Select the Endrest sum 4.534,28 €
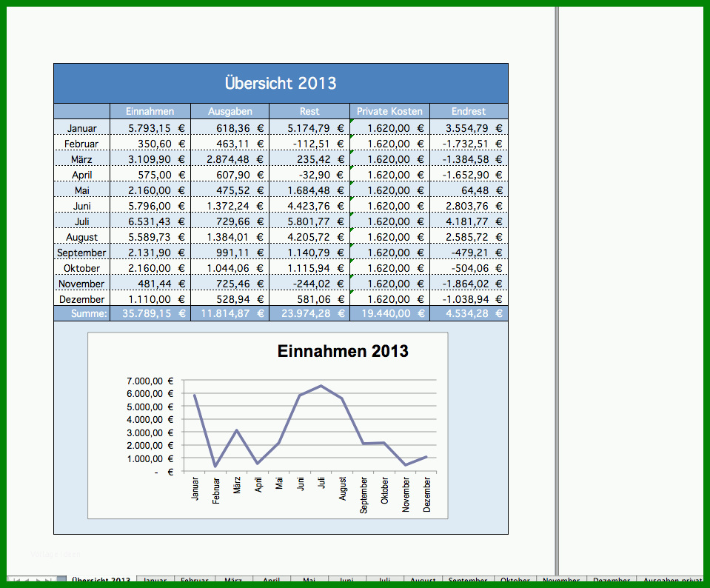Image resolution: width=710 pixels, height=588 pixels. [469, 313]
